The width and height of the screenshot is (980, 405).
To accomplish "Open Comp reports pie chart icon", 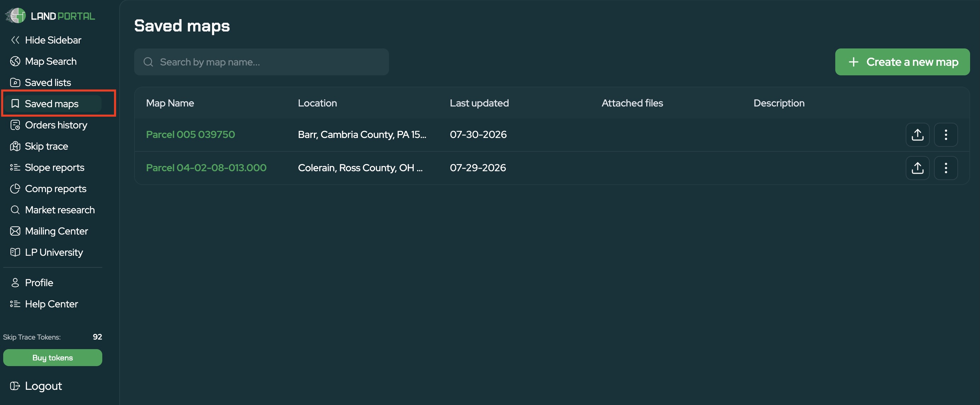I will (x=15, y=189).
